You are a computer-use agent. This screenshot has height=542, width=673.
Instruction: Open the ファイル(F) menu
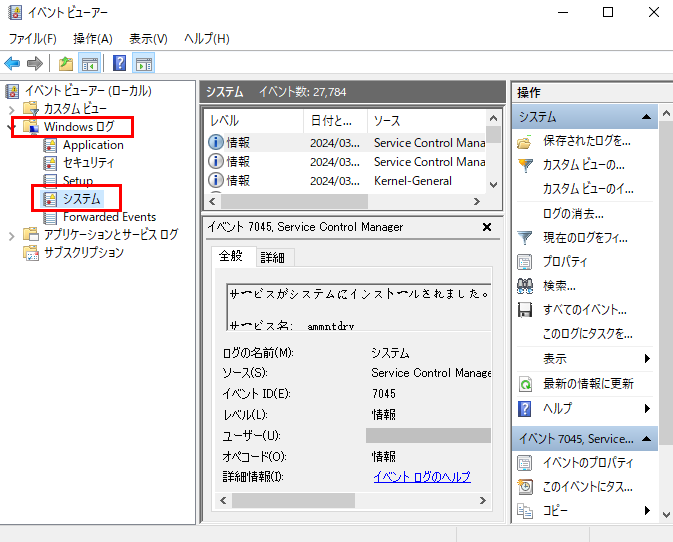point(33,39)
